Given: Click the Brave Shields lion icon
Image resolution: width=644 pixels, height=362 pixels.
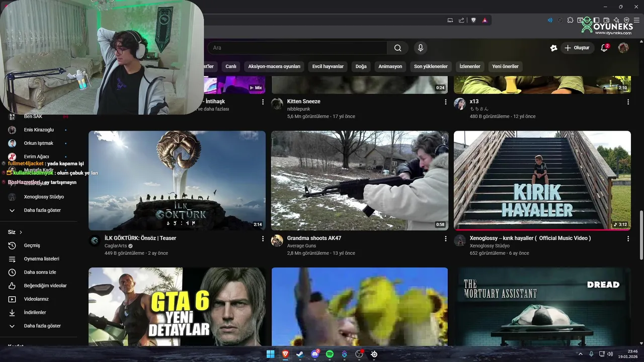Looking at the screenshot, I should (x=473, y=20).
